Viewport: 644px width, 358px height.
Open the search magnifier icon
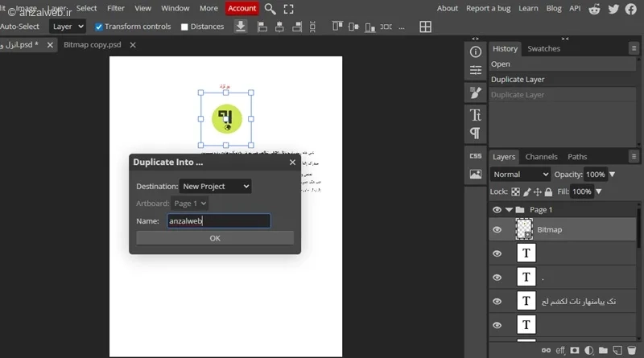point(270,9)
